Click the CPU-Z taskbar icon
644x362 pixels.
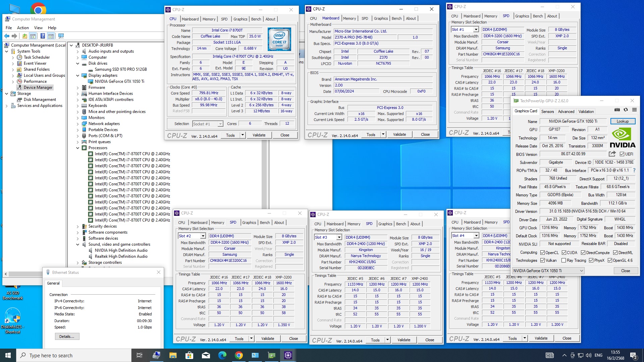pos(288,355)
